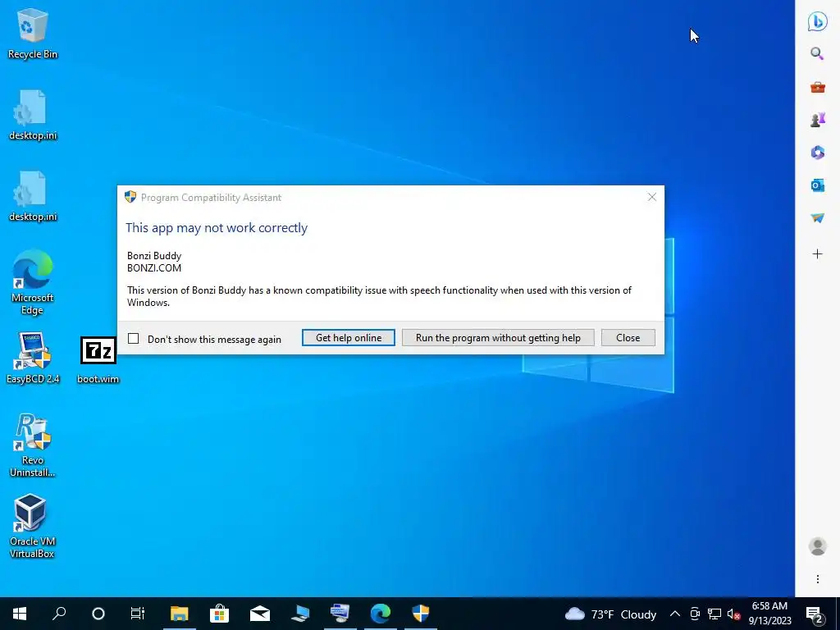Open the Recycle Bin desktop icon
This screenshot has height=630, width=840.
coord(32,33)
